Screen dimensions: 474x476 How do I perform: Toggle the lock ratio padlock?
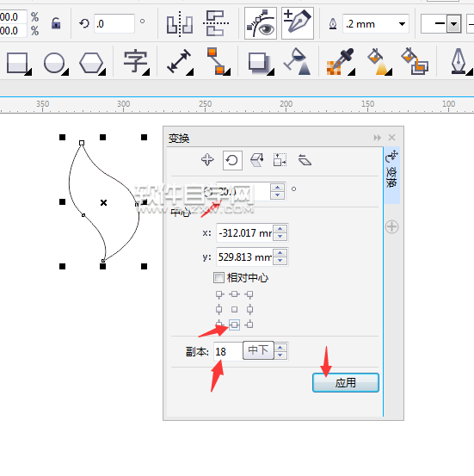click(56, 24)
